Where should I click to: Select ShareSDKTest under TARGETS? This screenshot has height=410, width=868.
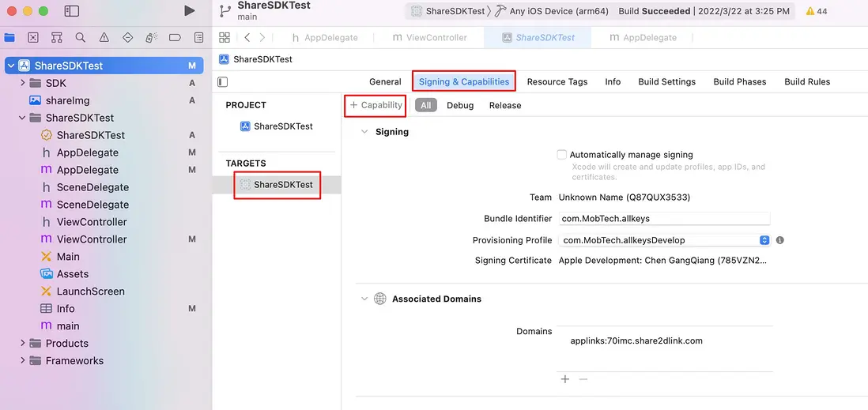[x=283, y=185]
